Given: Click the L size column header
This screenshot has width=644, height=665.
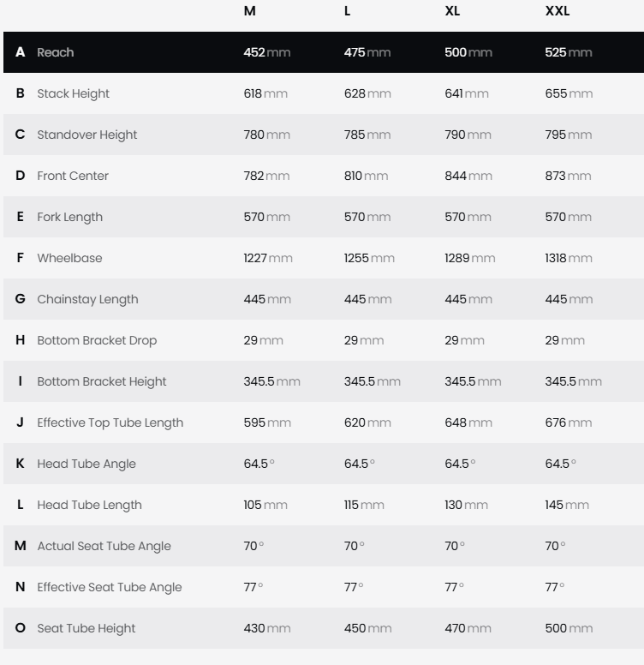Looking at the screenshot, I should tap(348, 11).
